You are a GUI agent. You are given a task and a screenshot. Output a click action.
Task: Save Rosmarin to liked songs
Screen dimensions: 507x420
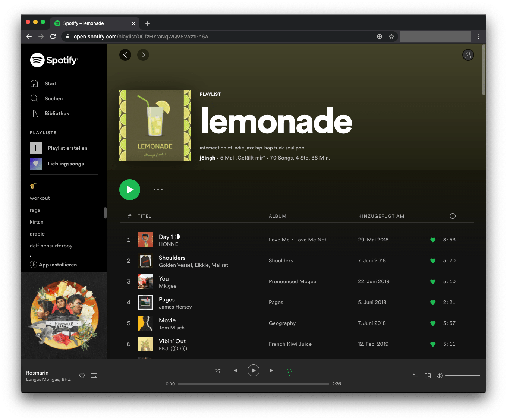[x=82, y=376]
